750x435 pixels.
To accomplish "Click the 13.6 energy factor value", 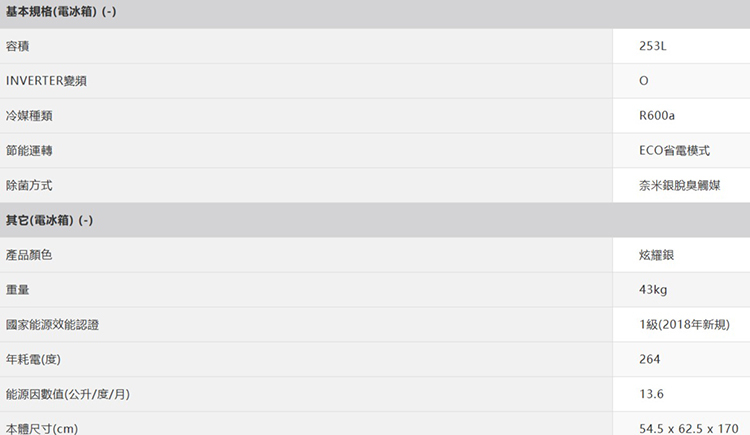I will coord(651,394).
